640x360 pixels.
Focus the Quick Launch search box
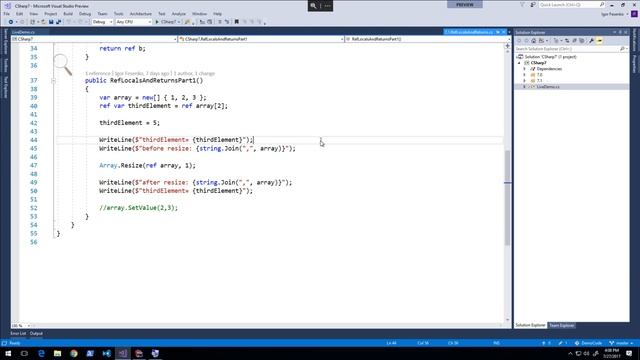coord(571,4)
